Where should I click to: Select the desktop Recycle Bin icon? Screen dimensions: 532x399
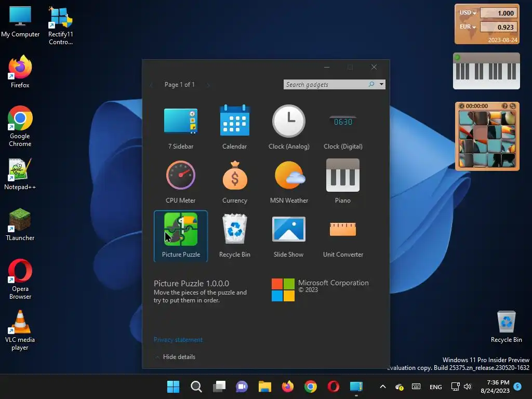(x=506, y=327)
